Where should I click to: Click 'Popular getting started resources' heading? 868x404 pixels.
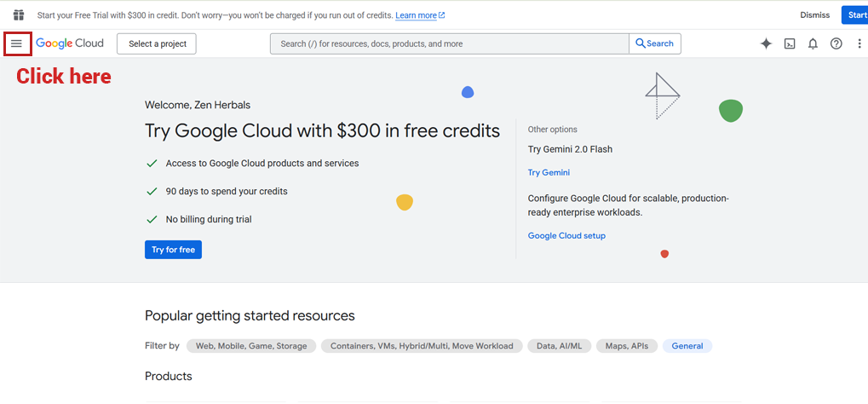point(250,316)
